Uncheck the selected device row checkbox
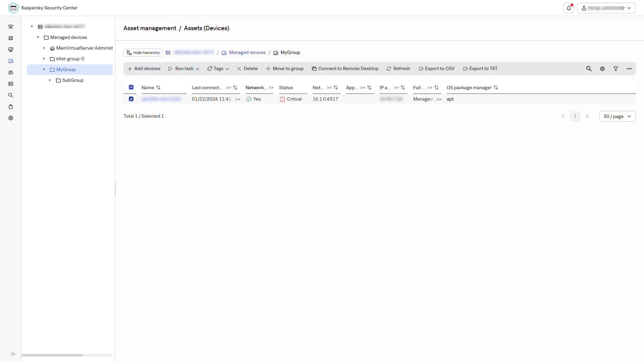The width and height of the screenshot is (644, 362). (131, 99)
